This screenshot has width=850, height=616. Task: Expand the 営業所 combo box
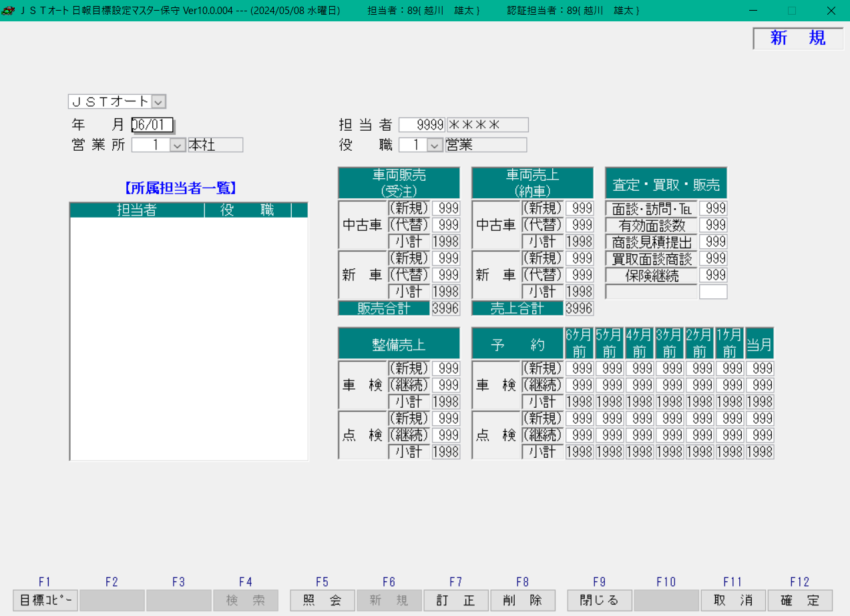coord(178,145)
